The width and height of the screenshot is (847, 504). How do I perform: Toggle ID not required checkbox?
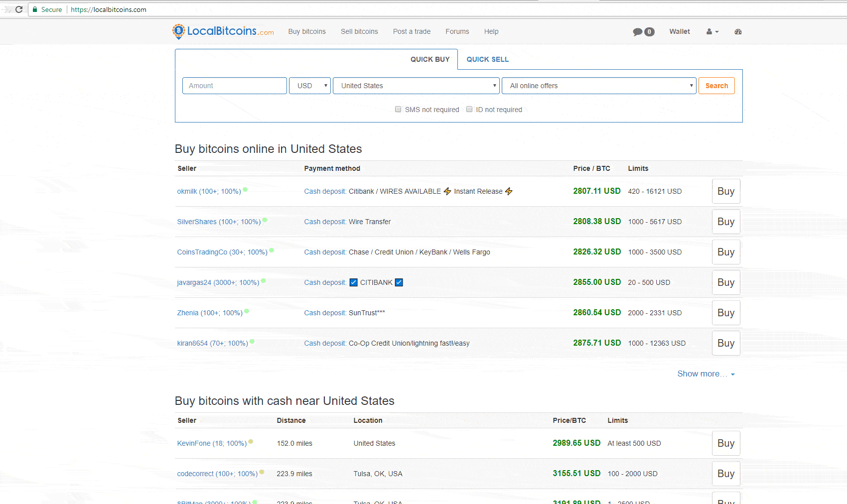point(469,109)
